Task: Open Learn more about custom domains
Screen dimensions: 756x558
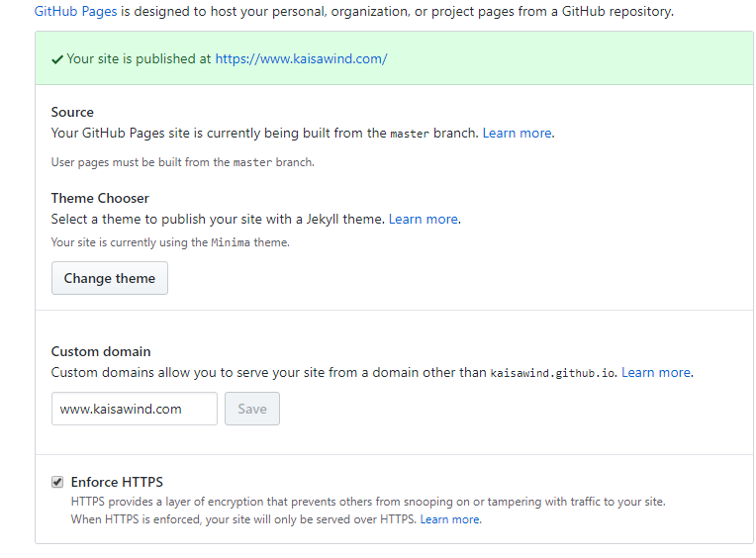Action: tap(656, 372)
